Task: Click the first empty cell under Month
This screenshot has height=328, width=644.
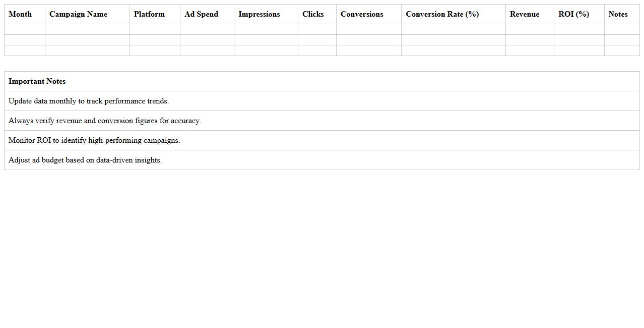Action: (x=25, y=29)
